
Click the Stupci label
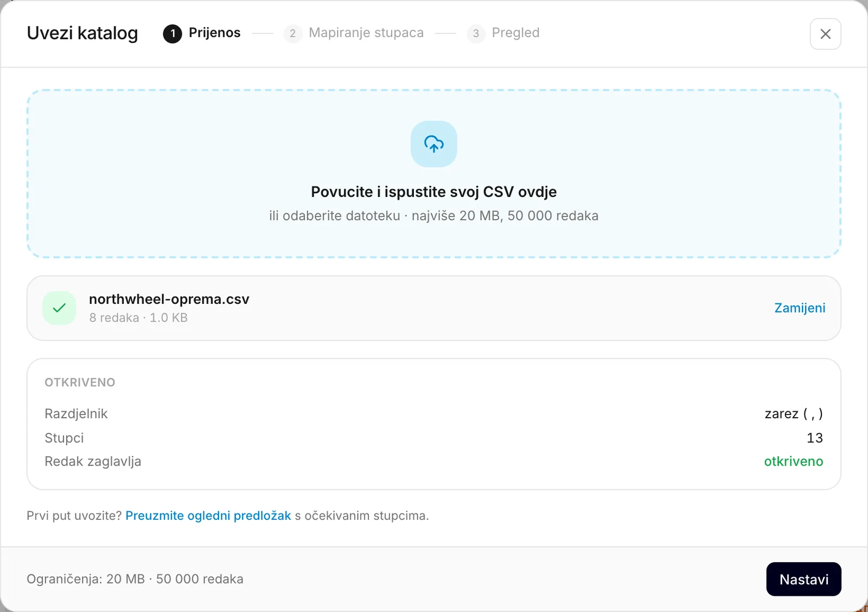click(64, 438)
